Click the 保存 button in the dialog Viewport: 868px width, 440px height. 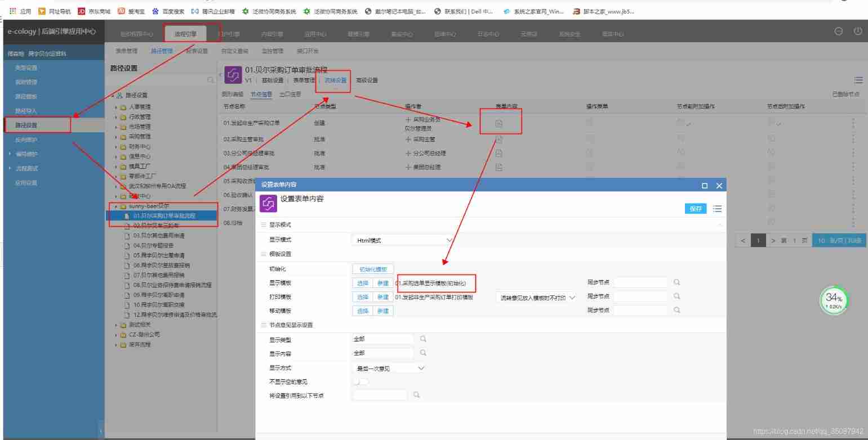click(x=696, y=208)
